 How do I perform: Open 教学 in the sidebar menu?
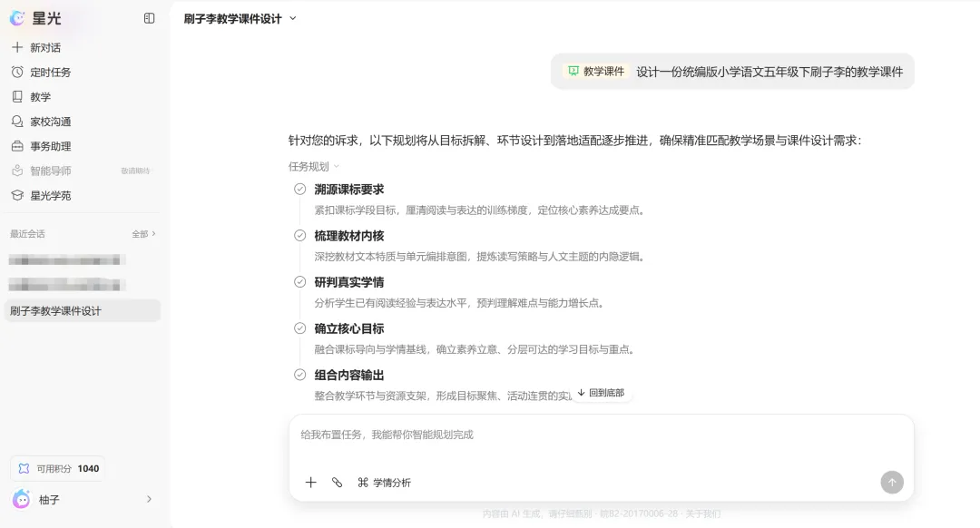coord(31,97)
